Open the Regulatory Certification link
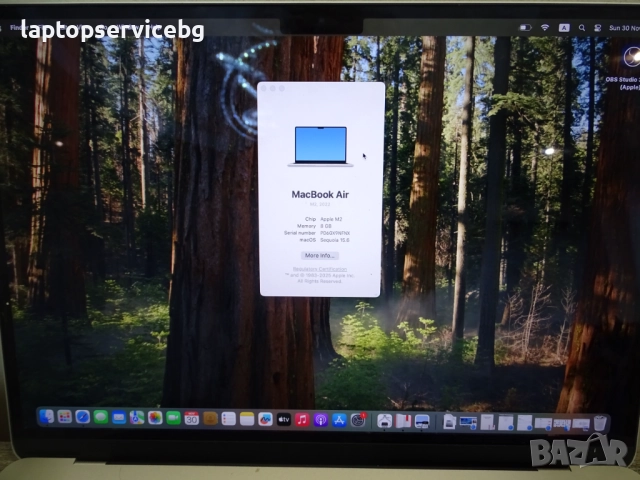Screen dimensions: 640x480 (x=320, y=269)
